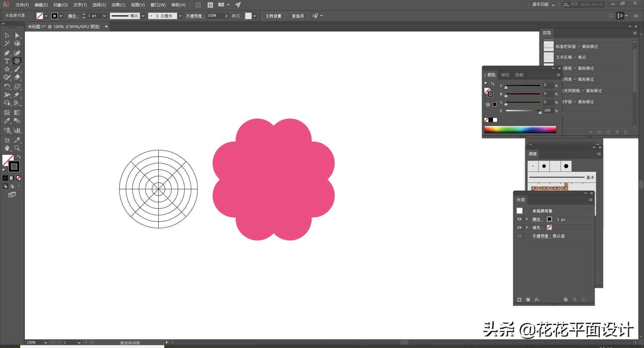Click the fx add effect icon

point(537,299)
